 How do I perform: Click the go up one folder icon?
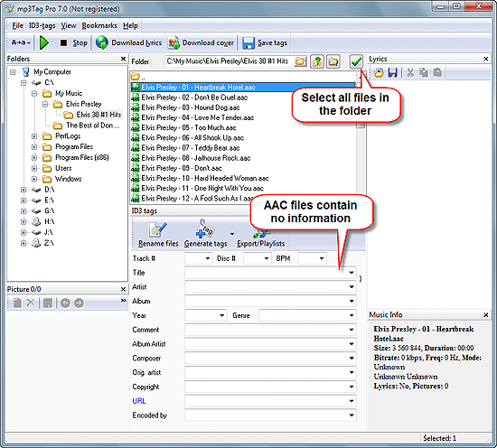coord(317,61)
